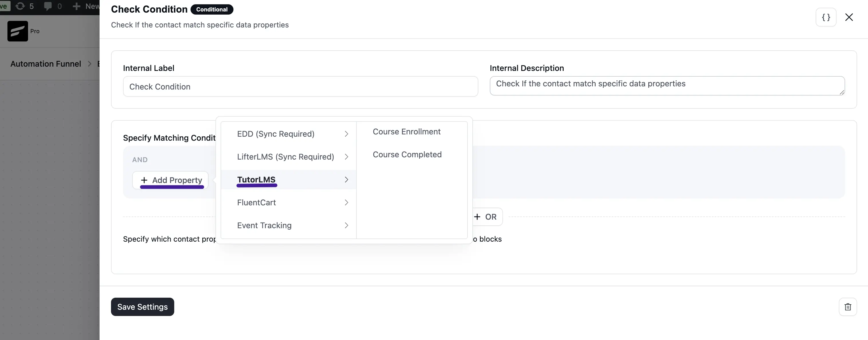This screenshot has height=340, width=868.
Task: Expand the Event Tracking chevron arrow
Action: 346,226
